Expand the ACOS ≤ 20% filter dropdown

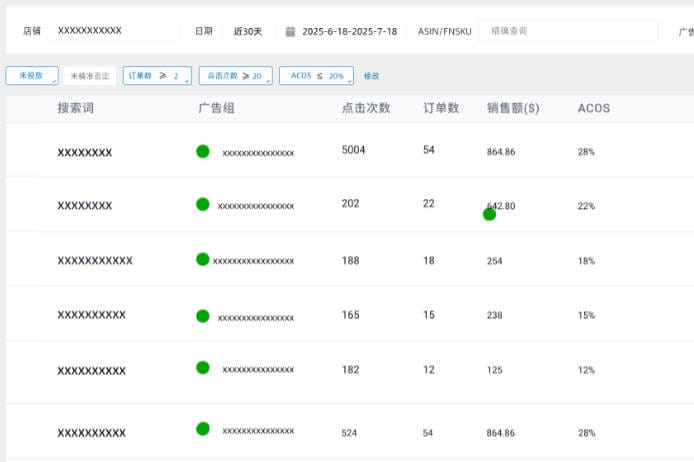point(316,76)
